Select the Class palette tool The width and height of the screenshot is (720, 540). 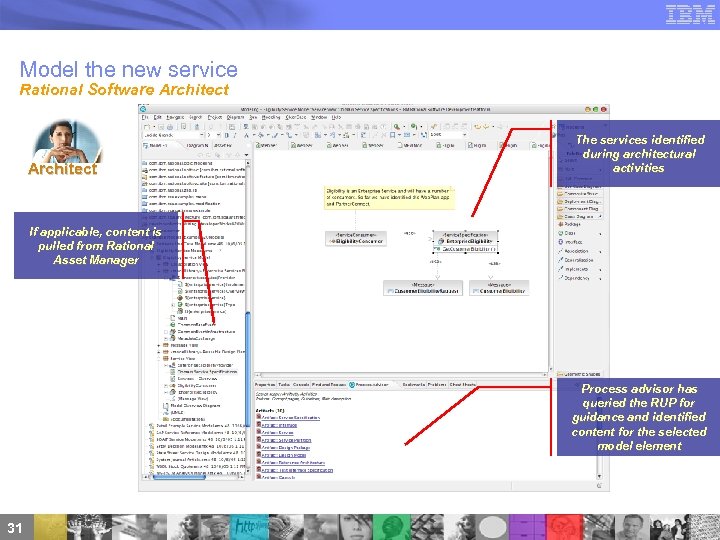(567, 233)
